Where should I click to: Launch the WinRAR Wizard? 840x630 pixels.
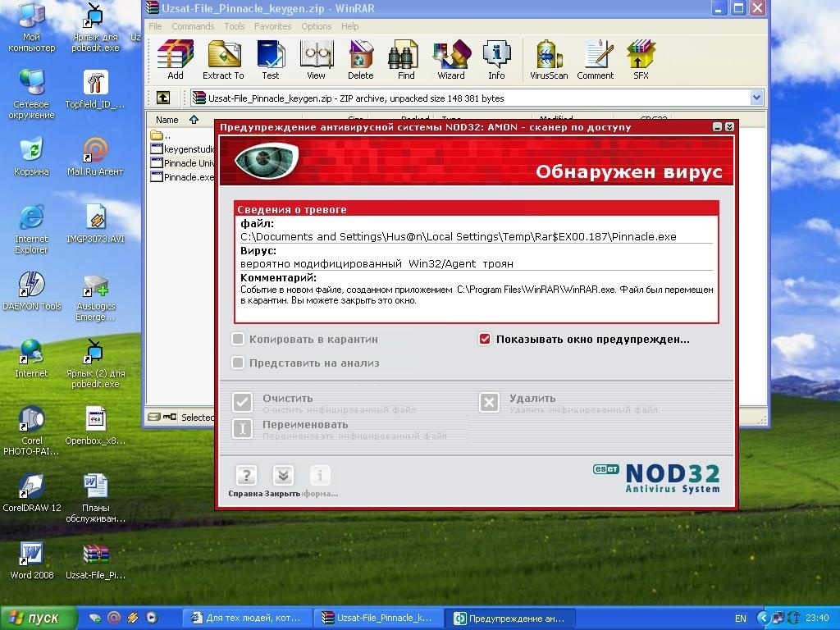[451, 59]
